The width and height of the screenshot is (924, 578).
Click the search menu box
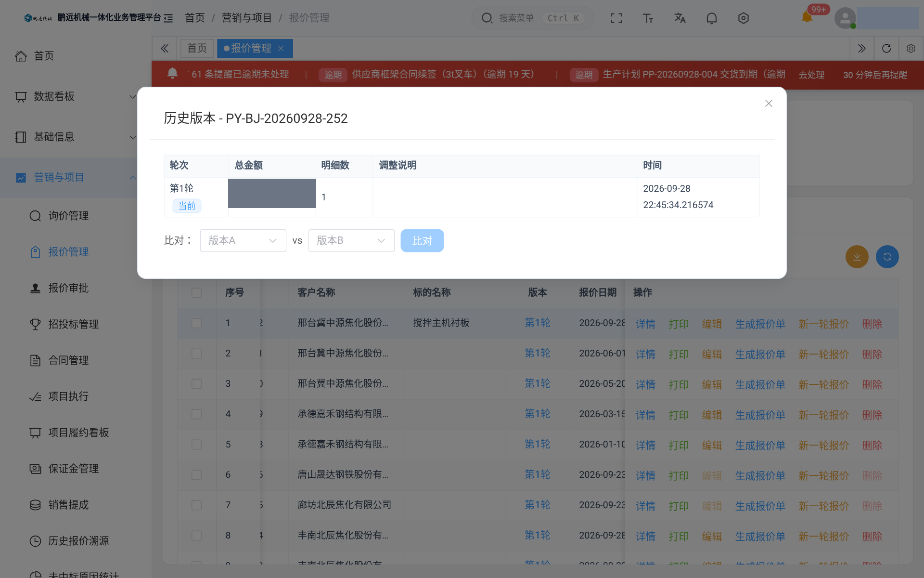coord(533,18)
